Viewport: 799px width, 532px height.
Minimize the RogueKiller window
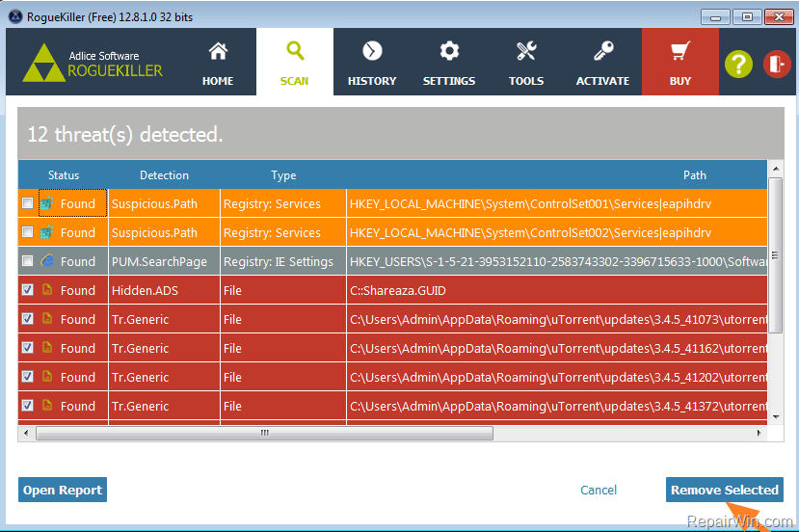715,16
